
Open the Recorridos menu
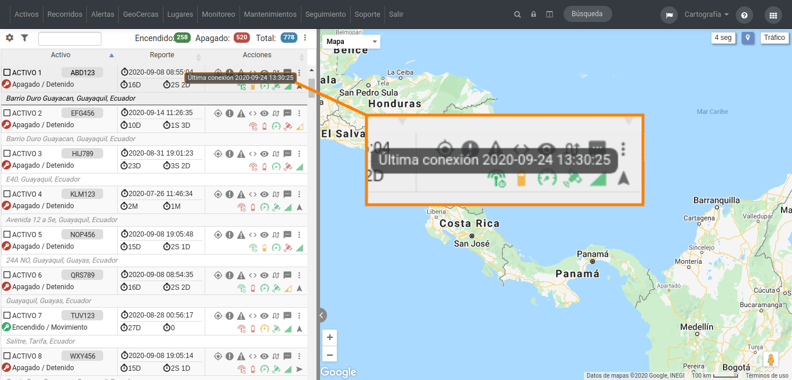[65, 15]
